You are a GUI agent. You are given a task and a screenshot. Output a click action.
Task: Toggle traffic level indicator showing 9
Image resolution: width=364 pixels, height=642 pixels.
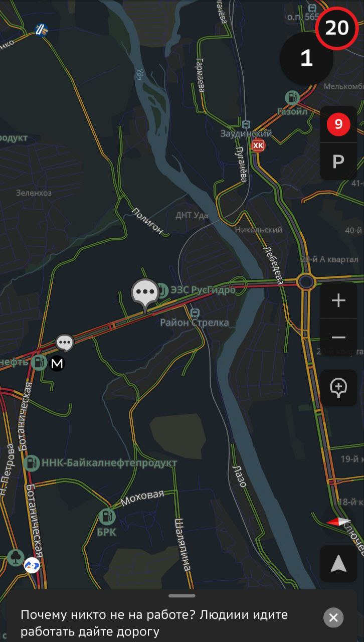338,124
